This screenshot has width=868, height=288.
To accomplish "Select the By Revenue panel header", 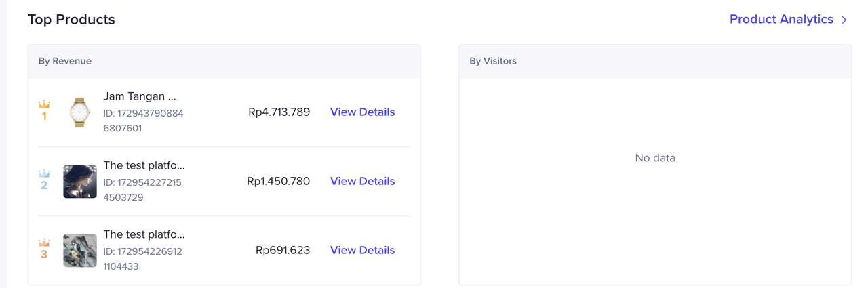I will [65, 61].
